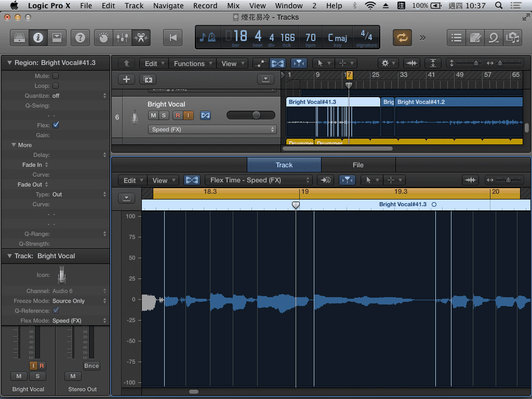532x399 pixels.
Task: Open the tracks area Edit menu
Action: pos(154,63)
